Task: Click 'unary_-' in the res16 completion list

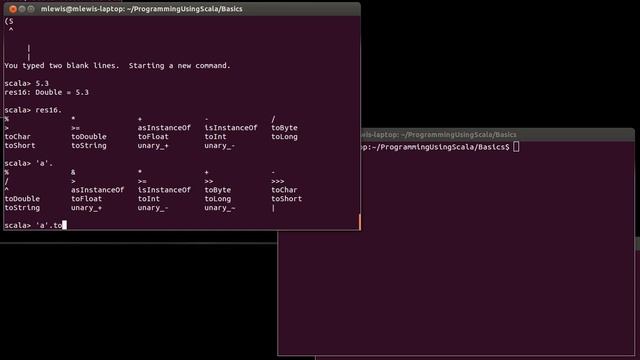Action: [x=220, y=146]
